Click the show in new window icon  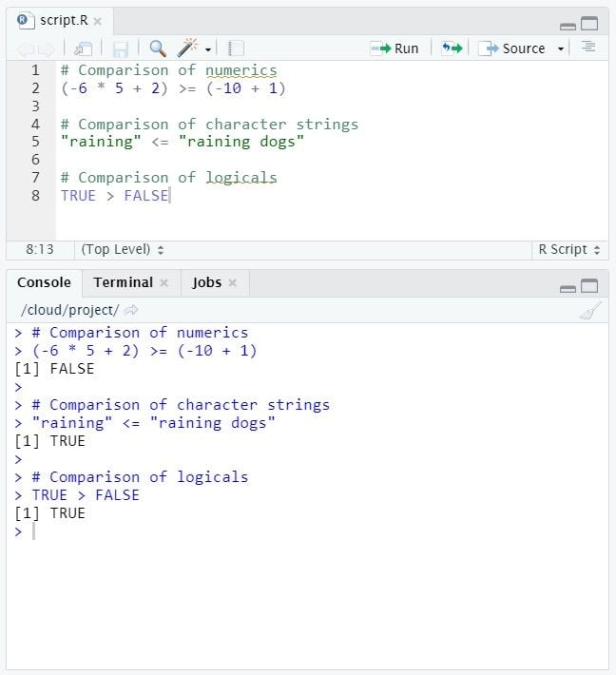85,48
